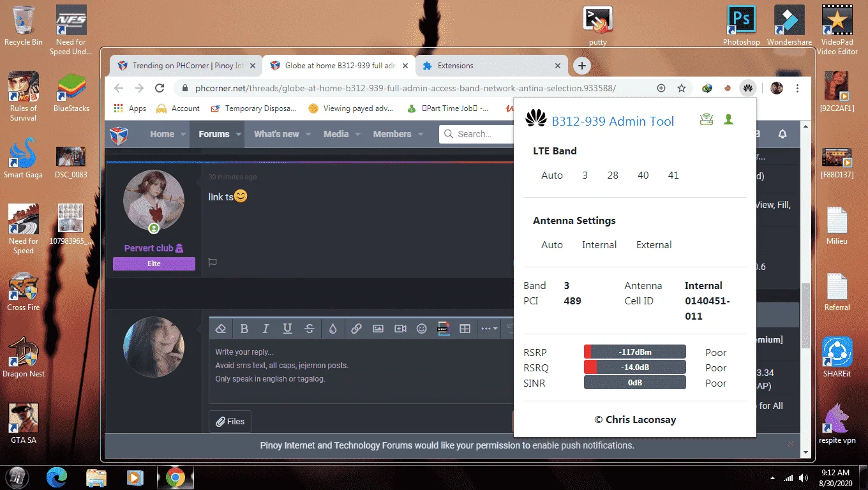The width and height of the screenshot is (868, 490).
Task: Click the Files attach button
Action: point(230,421)
